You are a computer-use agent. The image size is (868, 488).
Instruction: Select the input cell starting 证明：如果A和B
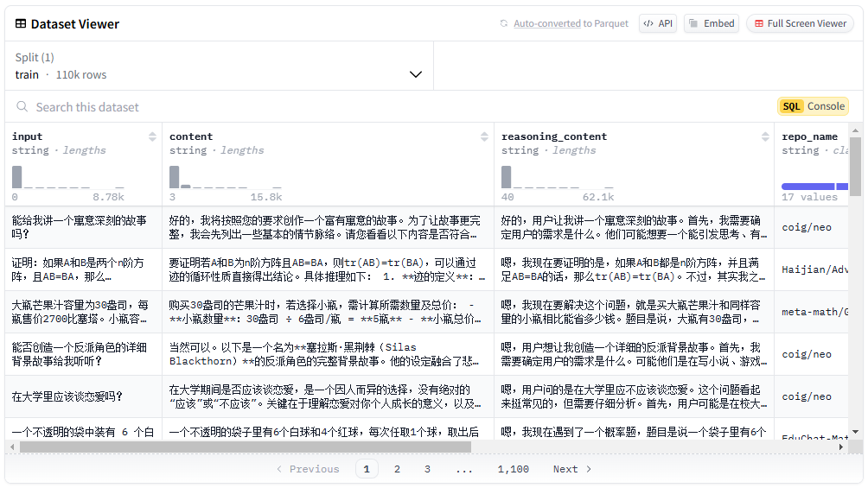pos(84,269)
